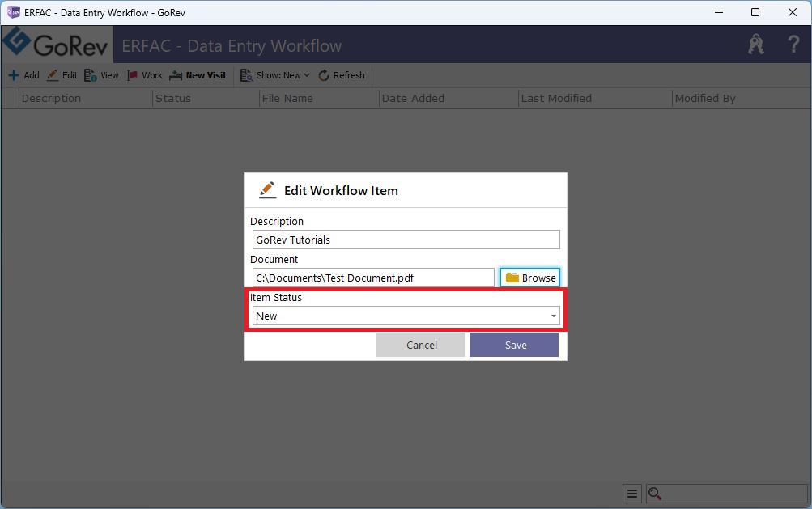812x509 pixels.
Task: Open the Show: New filter dropdown
Action: pos(275,75)
